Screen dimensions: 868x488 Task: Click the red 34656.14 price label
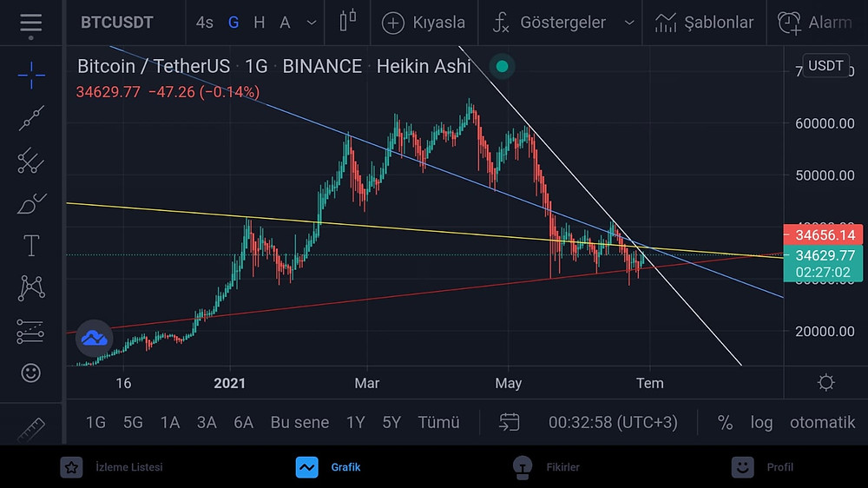pyautogui.click(x=823, y=234)
